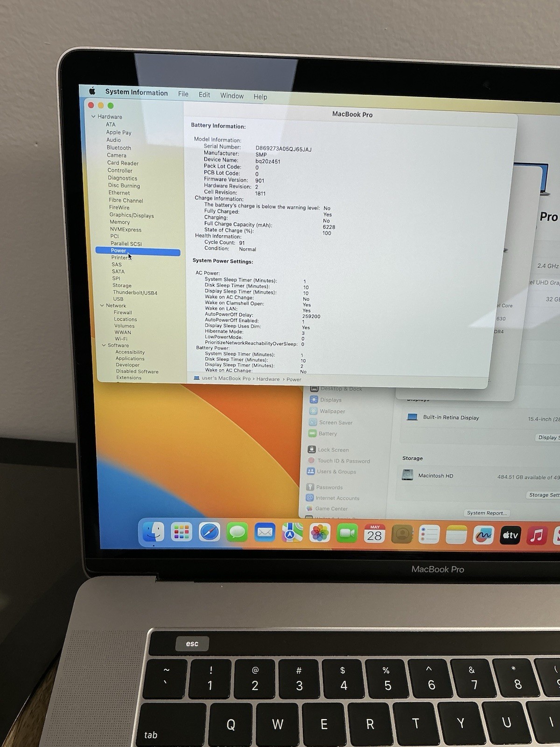The width and height of the screenshot is (560, 747).
Task: Open Reminders from the Dock
Action: click(x=429, y=535)
